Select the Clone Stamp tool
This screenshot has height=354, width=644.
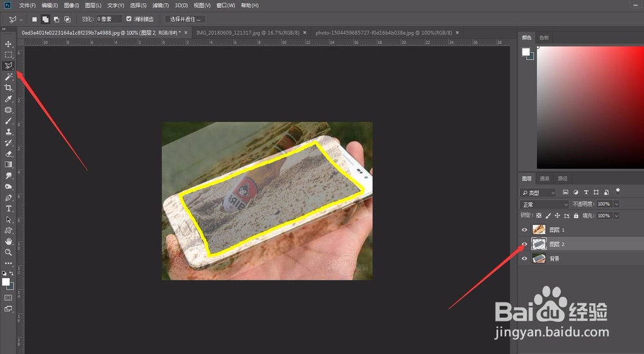8,132
